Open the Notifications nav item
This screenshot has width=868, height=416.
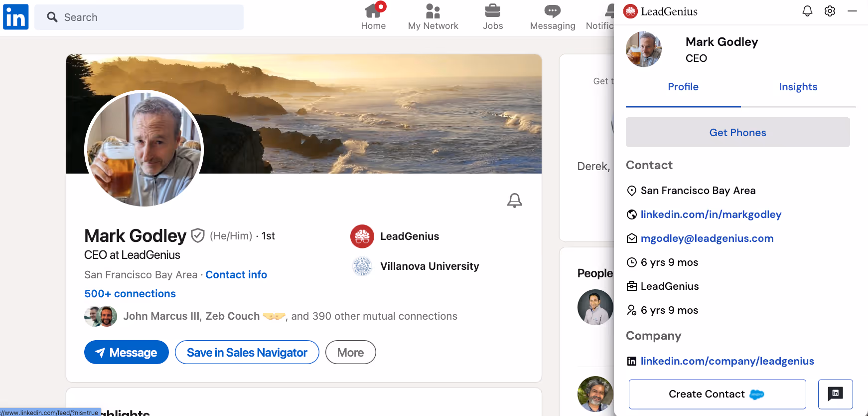(x=601, y=17)
